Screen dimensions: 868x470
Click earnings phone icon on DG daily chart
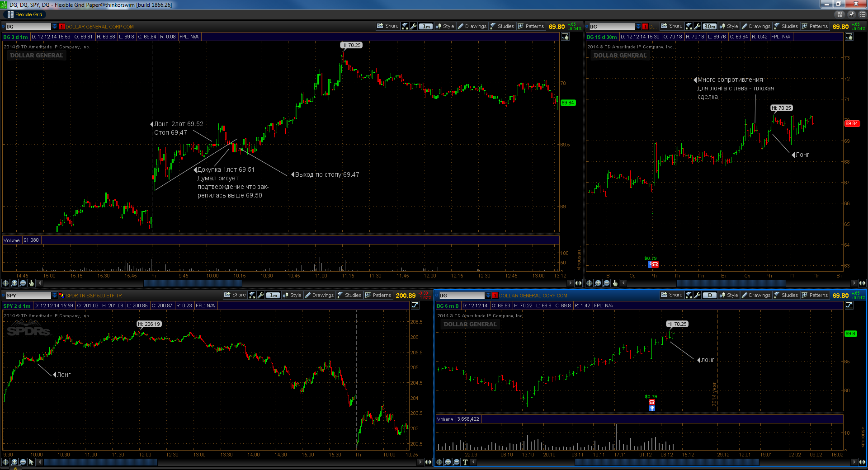tap(652, 402)
